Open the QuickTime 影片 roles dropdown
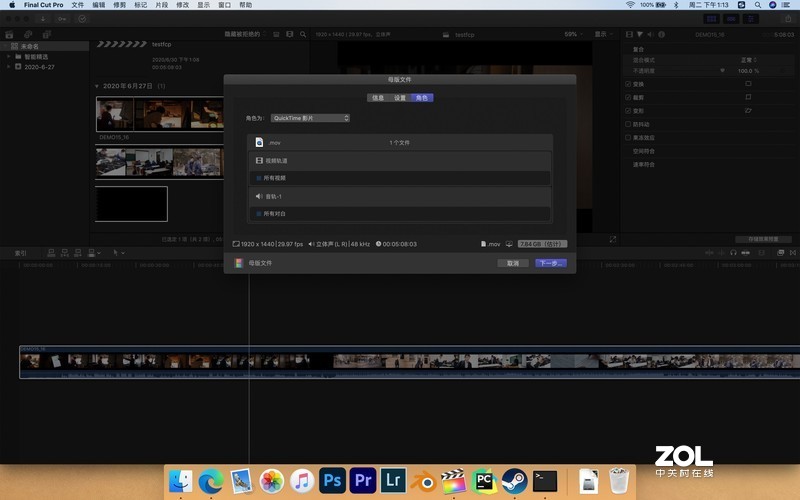Image resolution: width=800 pixels, height=500 pixels. [311, 118]
